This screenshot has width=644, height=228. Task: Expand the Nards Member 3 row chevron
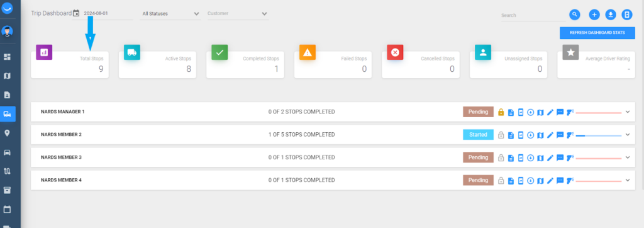[628, 157]
